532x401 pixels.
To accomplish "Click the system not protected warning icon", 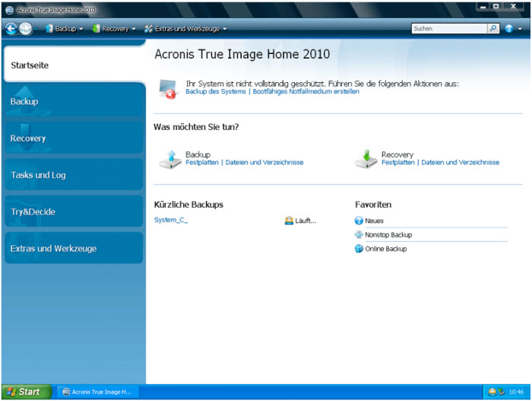I will [x=168, y=89].
